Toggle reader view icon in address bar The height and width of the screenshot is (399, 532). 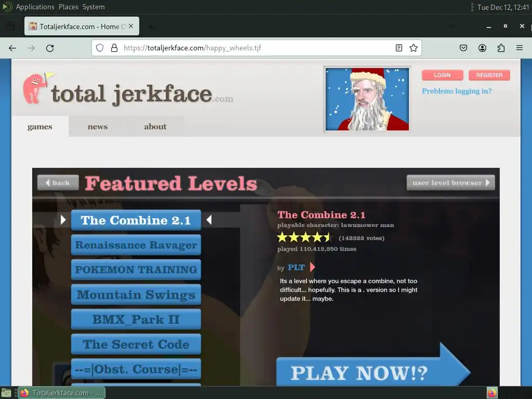(x=399, y=48)
